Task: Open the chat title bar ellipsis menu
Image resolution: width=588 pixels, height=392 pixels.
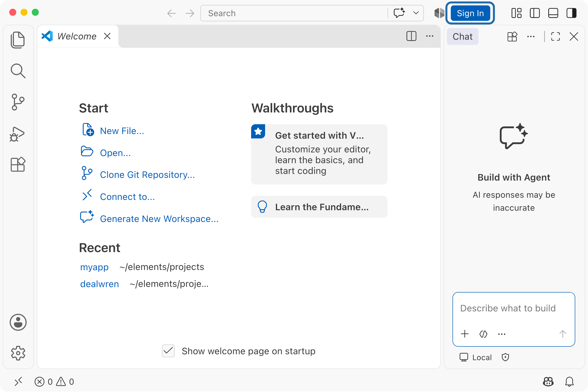Action: click(531, 37)
